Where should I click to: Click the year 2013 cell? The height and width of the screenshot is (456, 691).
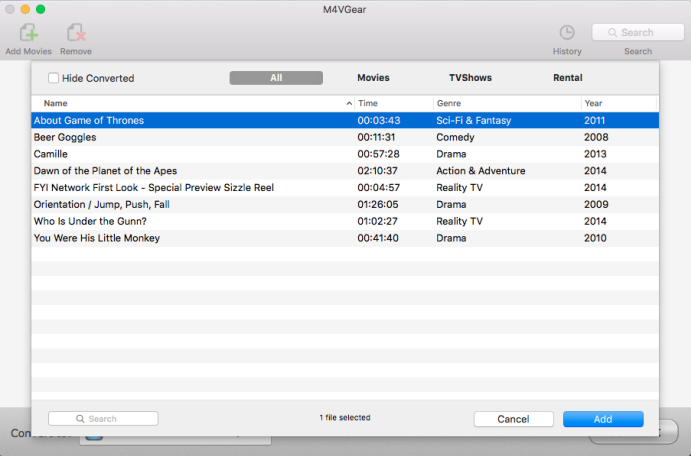(x=595, y=154)
